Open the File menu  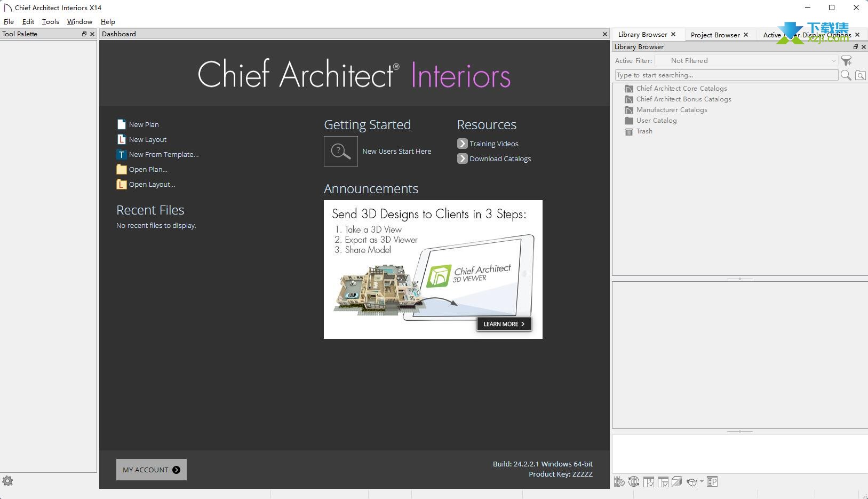point(9,22)
